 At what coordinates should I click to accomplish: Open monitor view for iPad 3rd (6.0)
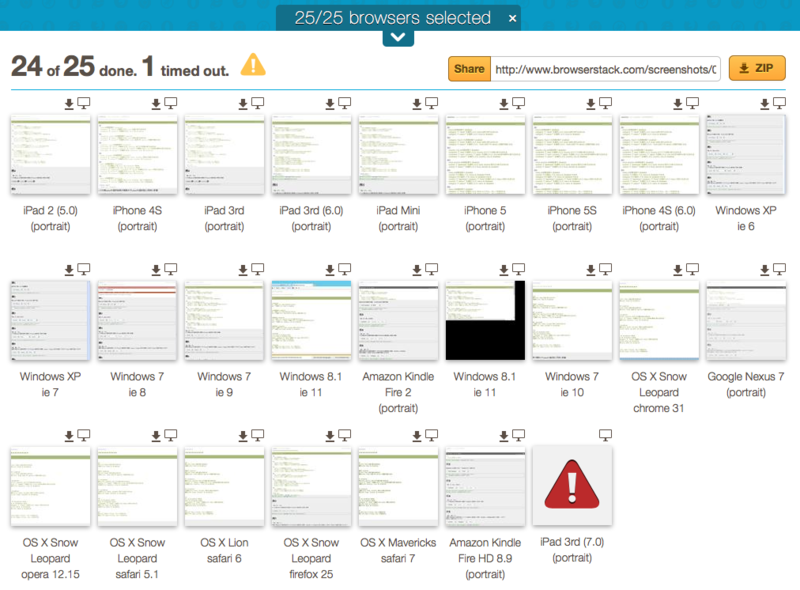tap(345, 103)
